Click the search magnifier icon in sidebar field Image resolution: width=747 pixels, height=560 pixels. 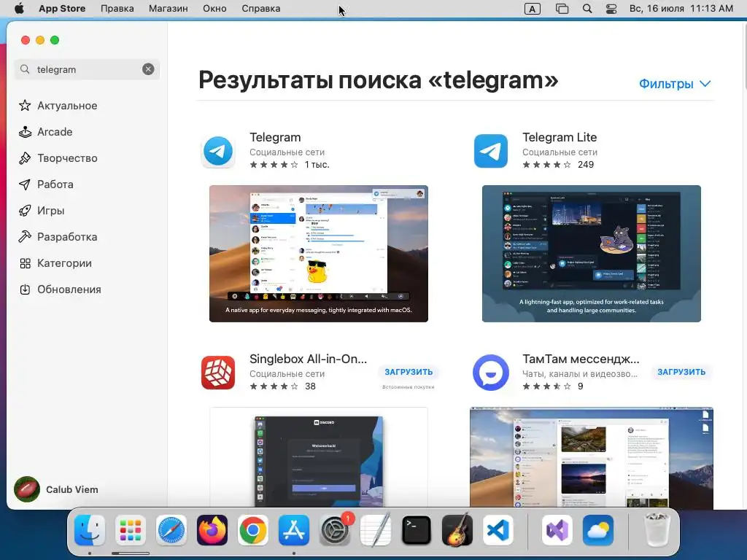[25, 69]
